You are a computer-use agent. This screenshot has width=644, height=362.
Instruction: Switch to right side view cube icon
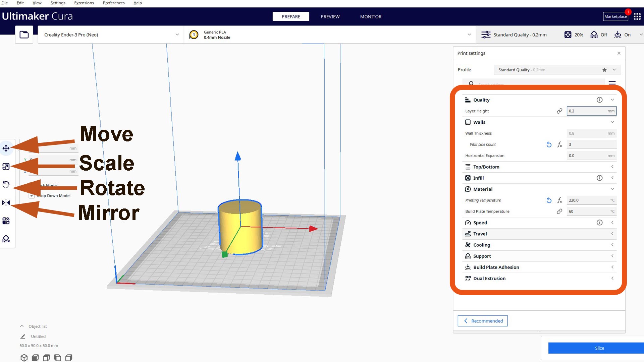tap(69, 358)
